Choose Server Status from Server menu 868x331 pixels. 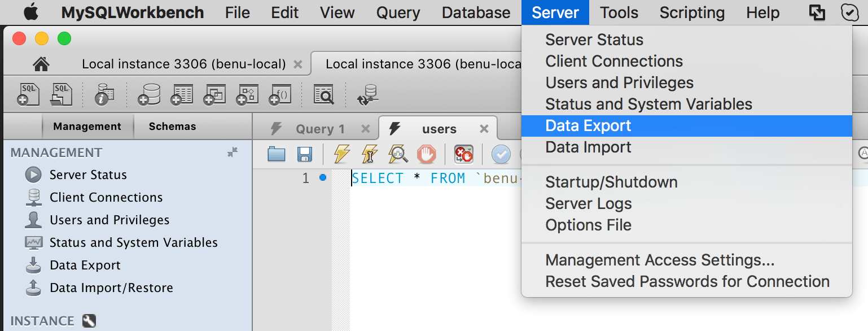tap(686, 40)
